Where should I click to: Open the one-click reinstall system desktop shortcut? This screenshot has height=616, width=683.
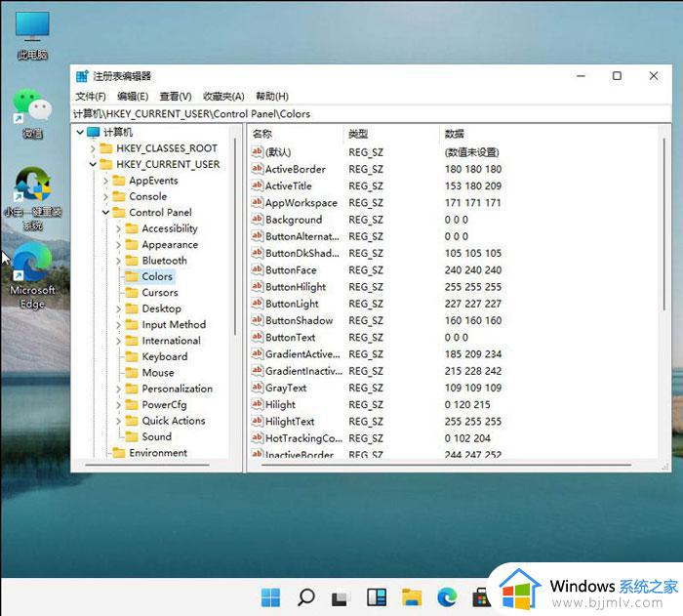32,198
